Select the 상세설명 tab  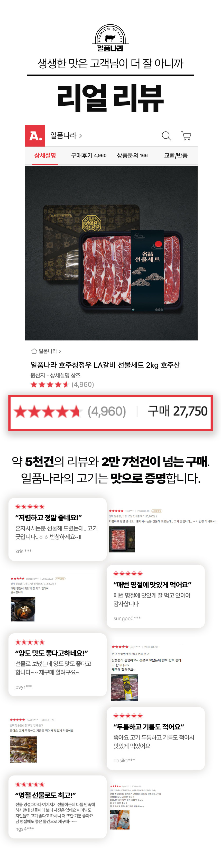[x=45, y=155]
